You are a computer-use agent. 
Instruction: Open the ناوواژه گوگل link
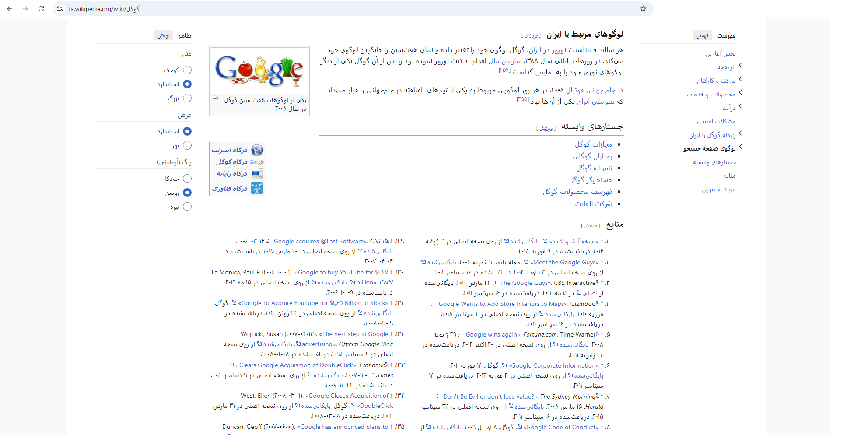pos(594,168)
